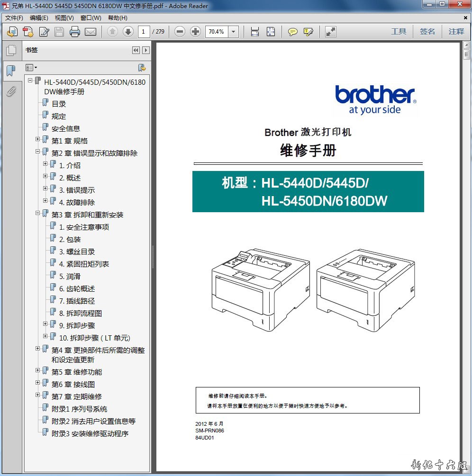
Task: Open the 注释 pane
Action: (456, 32)
